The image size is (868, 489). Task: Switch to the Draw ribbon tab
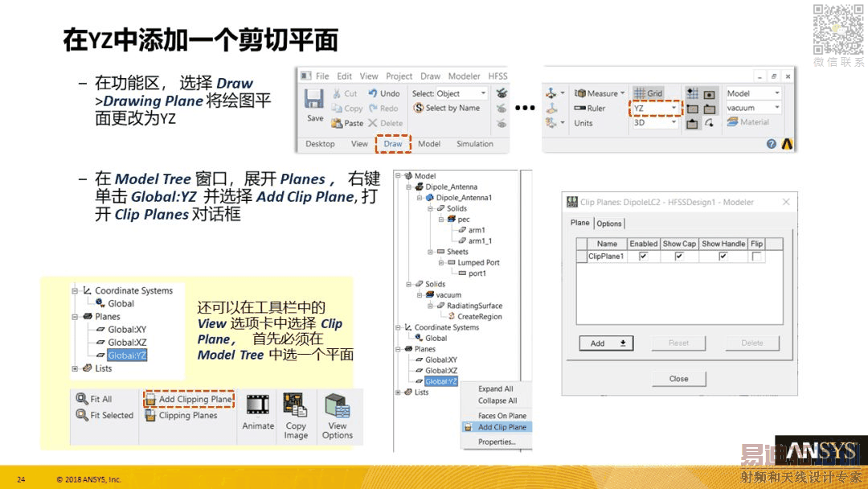393,144
